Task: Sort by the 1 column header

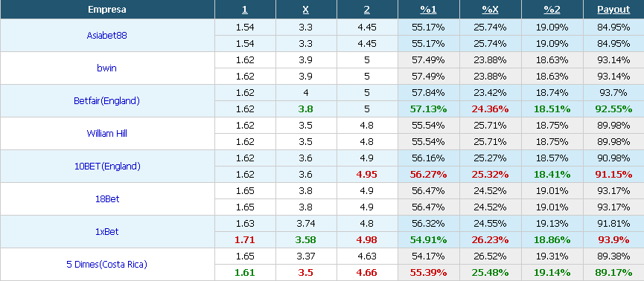Action: coord(245,10)
